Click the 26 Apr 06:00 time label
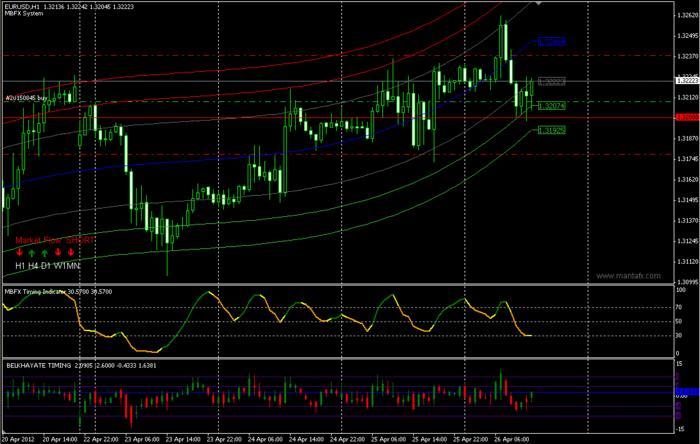 [512, 439]
